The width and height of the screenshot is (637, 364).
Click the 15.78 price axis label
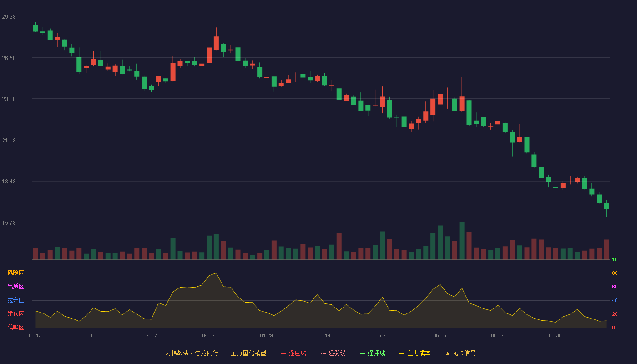pyautogui.click(x=9, y=222)
